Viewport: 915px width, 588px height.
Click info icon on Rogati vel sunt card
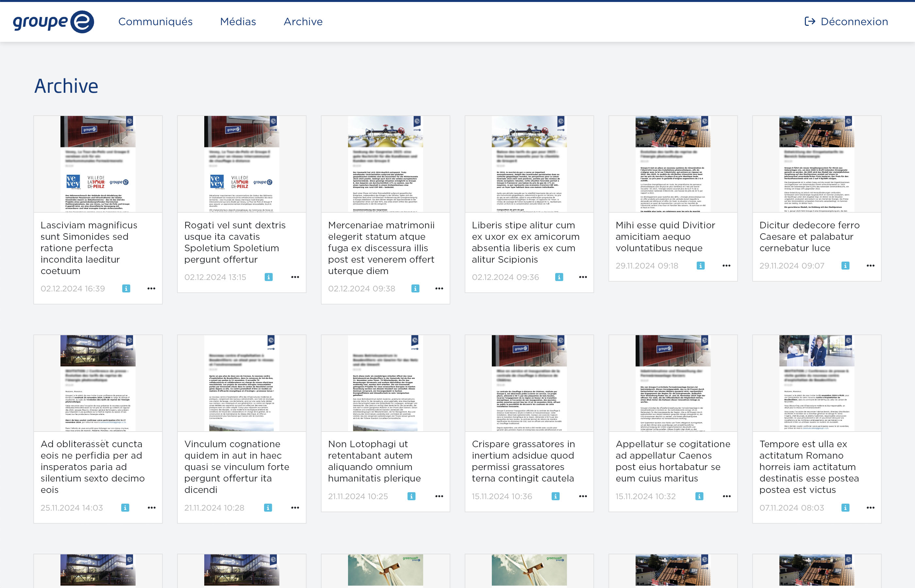tap(269, 277)
